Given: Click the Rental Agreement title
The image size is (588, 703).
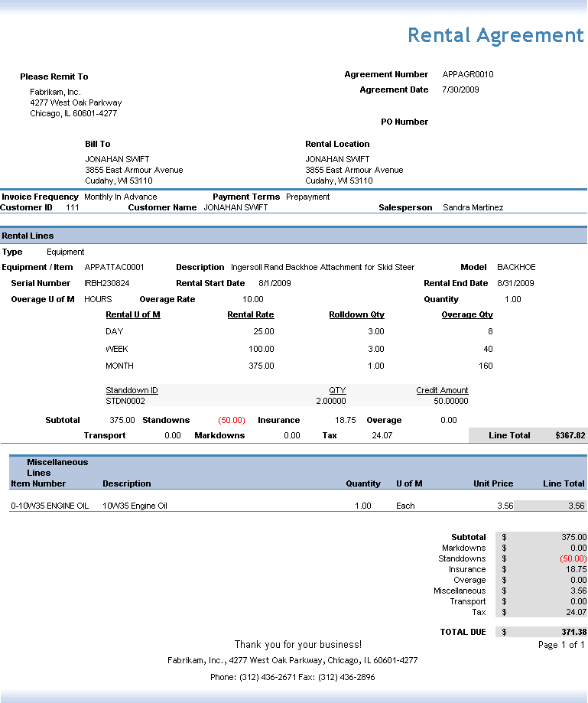Looking at the screenshot, I should coord(495,35).
